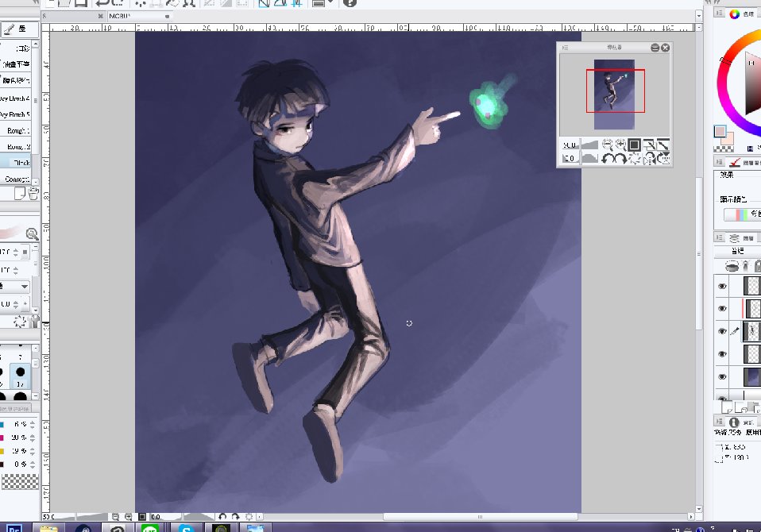The width and height of the screenshot is (761, 532).
Task: Zoom out from the canvas status bar
Action: pyautogui.click(x=115, y=517)
